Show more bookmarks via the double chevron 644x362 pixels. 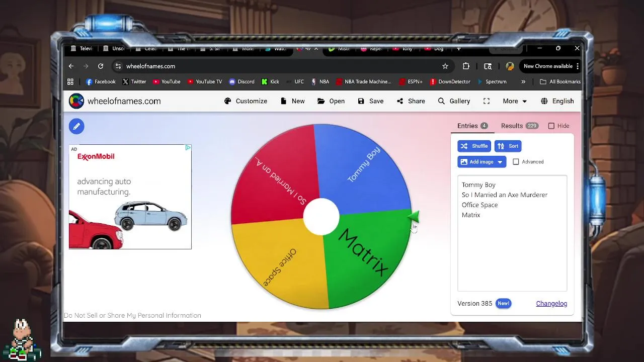pos(523,81)
